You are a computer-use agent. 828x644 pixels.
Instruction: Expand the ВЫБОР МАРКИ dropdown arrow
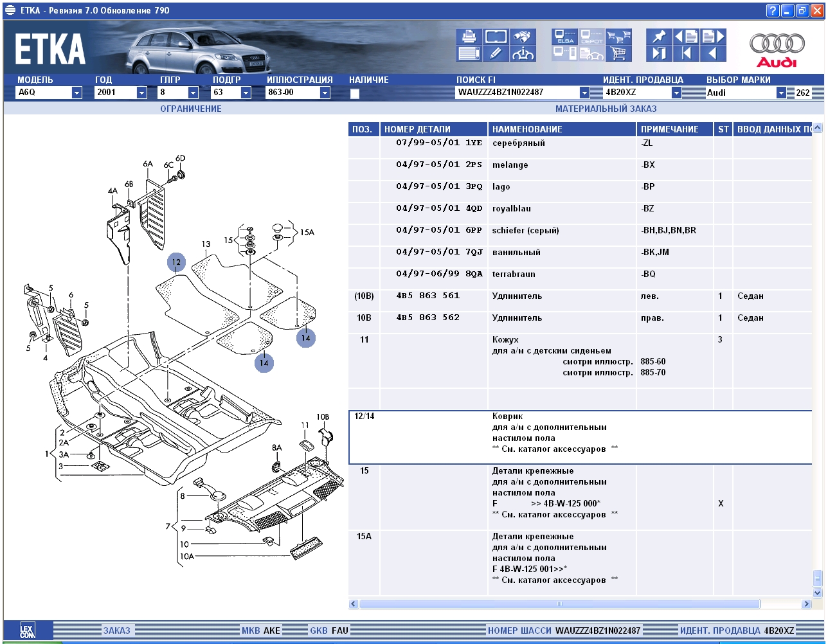click(781, 93)
